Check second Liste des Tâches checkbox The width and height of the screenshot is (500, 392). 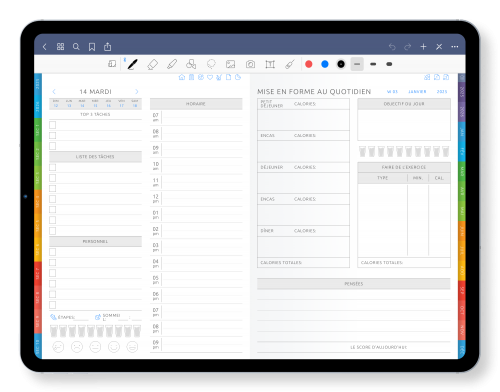pyautogui.click(x=53, y=178)
